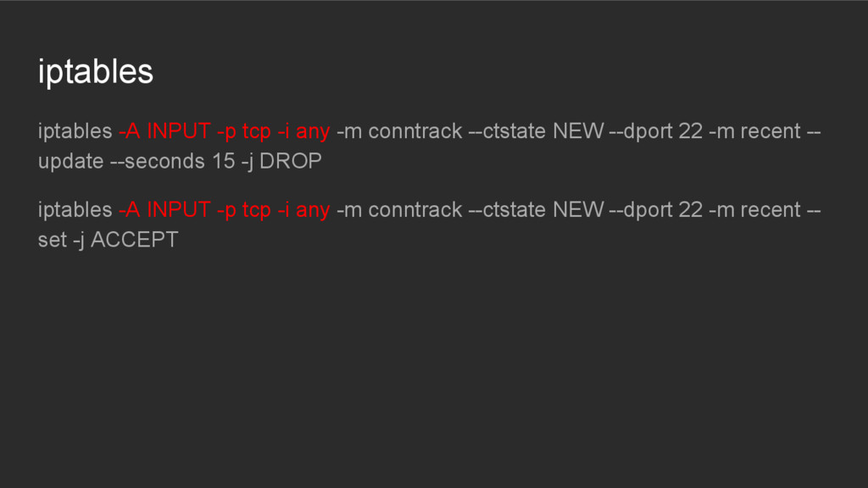This screenshot has height=488, width=868.
Task: Click the red "-A INPUT" in second command
Action: click(x=164, y=210)
